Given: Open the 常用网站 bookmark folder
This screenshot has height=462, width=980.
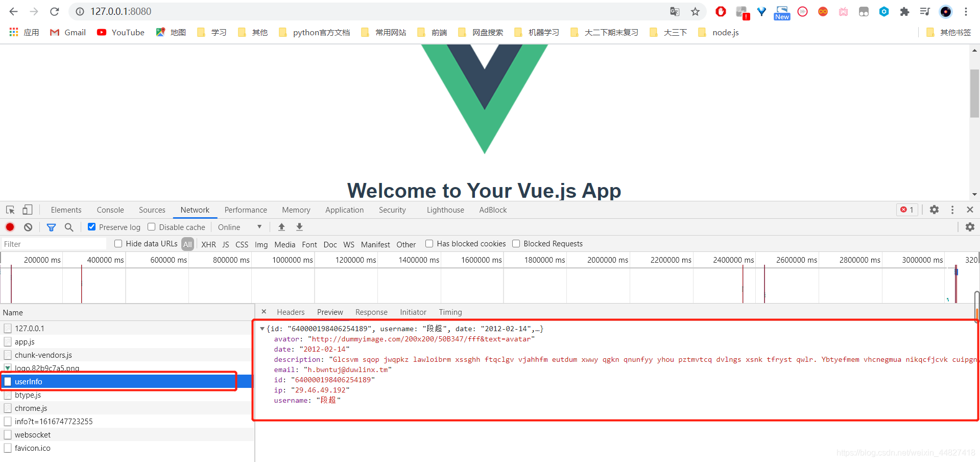Looking at the screenshot, I should point(384,32).
